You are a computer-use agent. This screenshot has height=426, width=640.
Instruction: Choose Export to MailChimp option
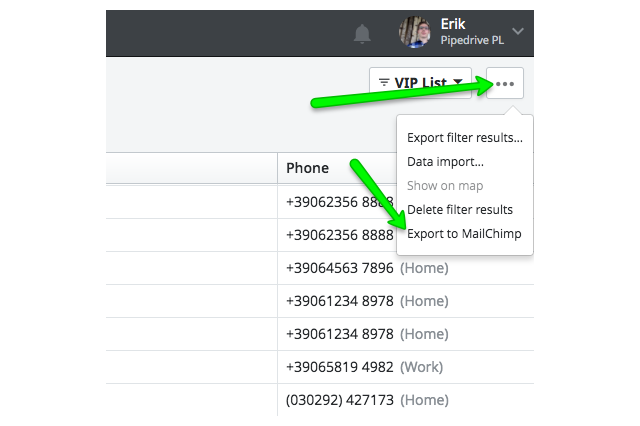pos(464,234)
